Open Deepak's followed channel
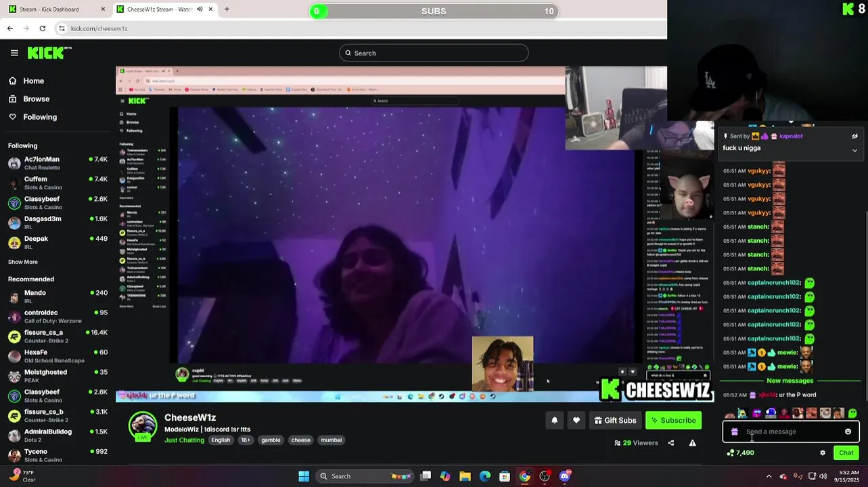The height and width of the screenshot is (487, 868). click(x=58, y=242)
